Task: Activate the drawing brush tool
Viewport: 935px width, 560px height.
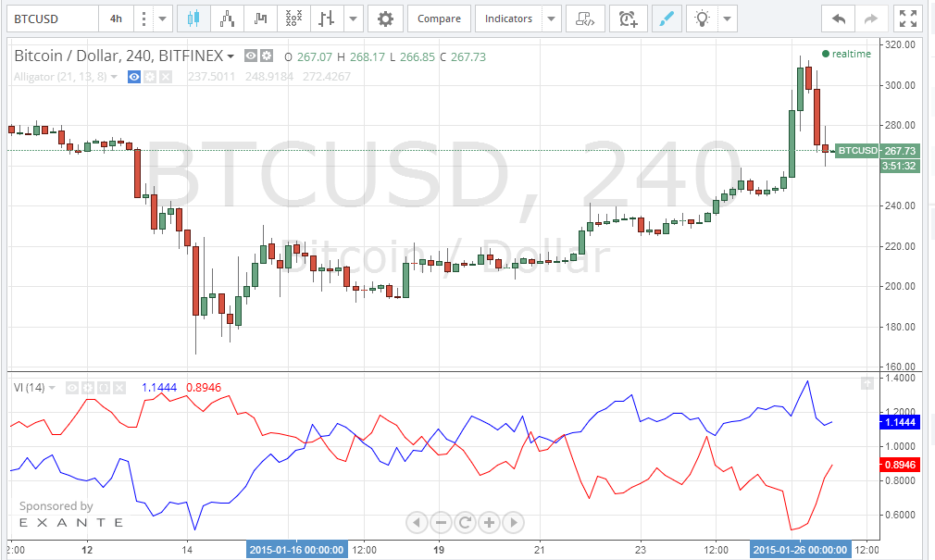Action: 666,19
